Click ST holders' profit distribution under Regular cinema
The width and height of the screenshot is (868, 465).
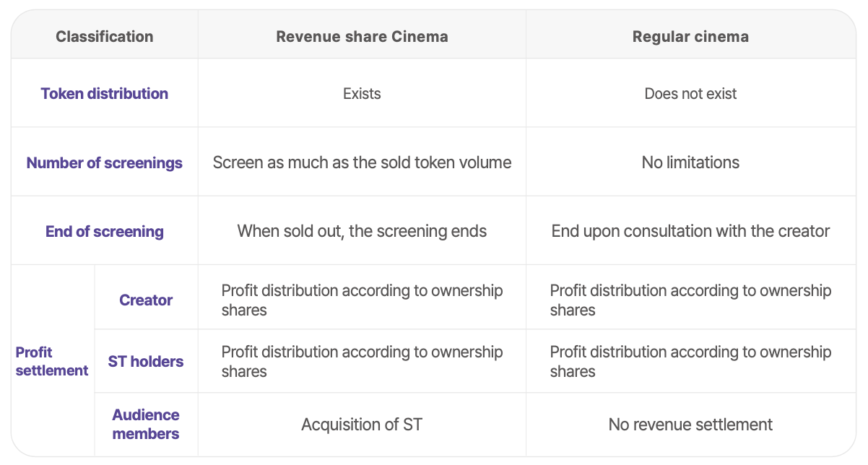coord(690,361)
